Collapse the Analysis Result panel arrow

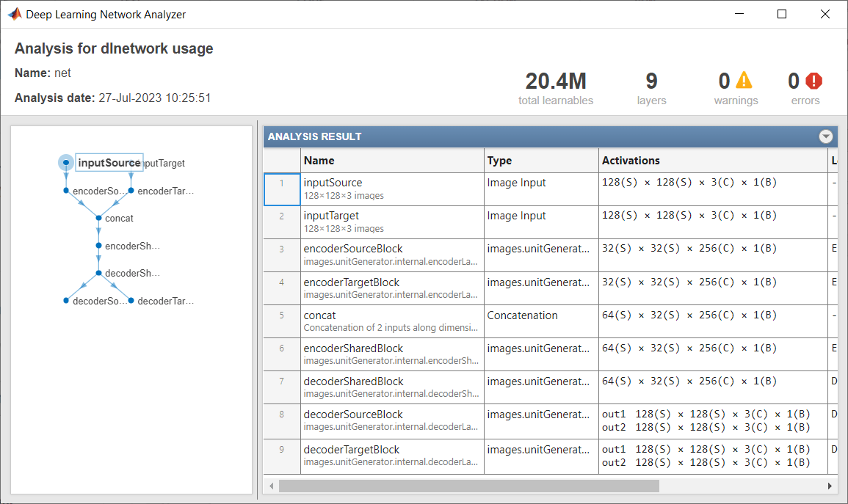[x=826, y=136]
